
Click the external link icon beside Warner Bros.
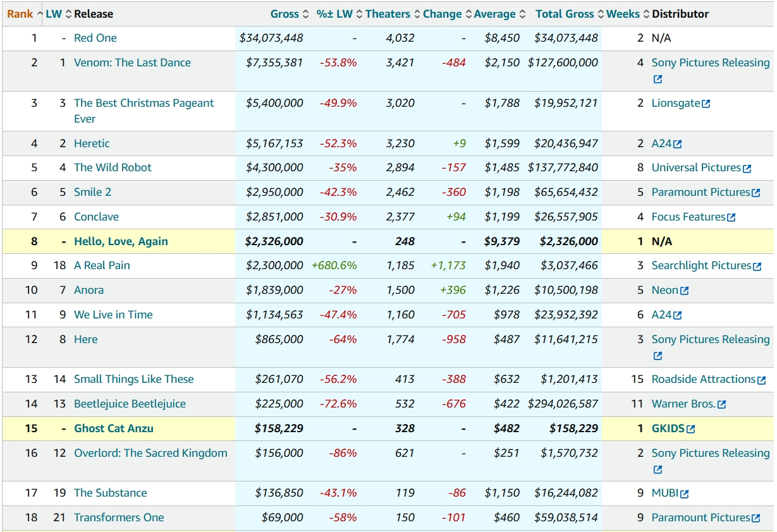tap(722, 404)
